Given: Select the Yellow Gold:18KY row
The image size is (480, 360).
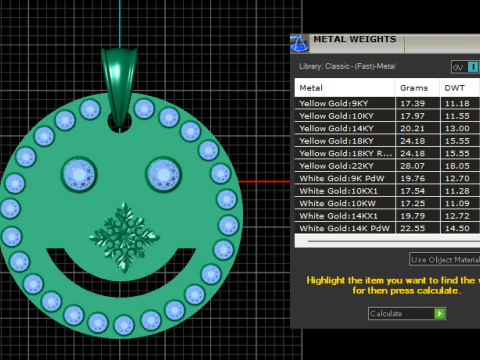Looking at the screenshot, I should (x=387, y=141).
